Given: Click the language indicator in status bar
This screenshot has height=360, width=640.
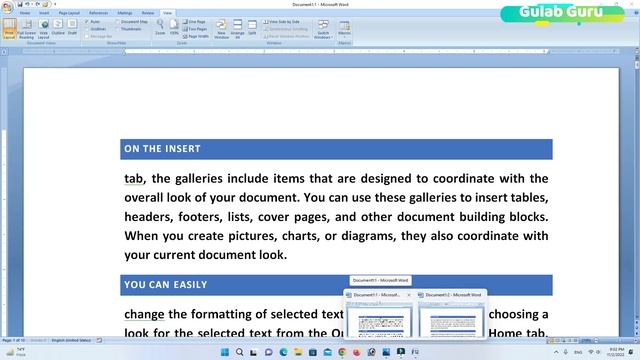Looking at the screenshot, I should 71,340.
